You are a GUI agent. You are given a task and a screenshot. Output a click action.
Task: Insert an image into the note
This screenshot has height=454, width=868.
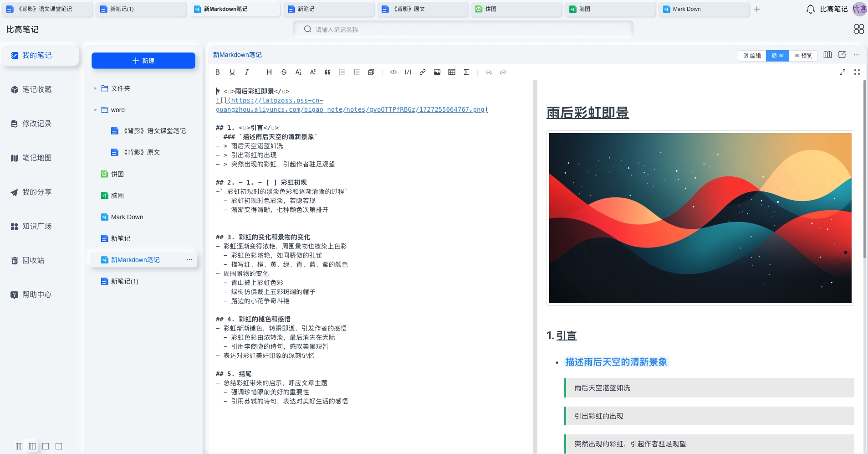click(437, 72)
